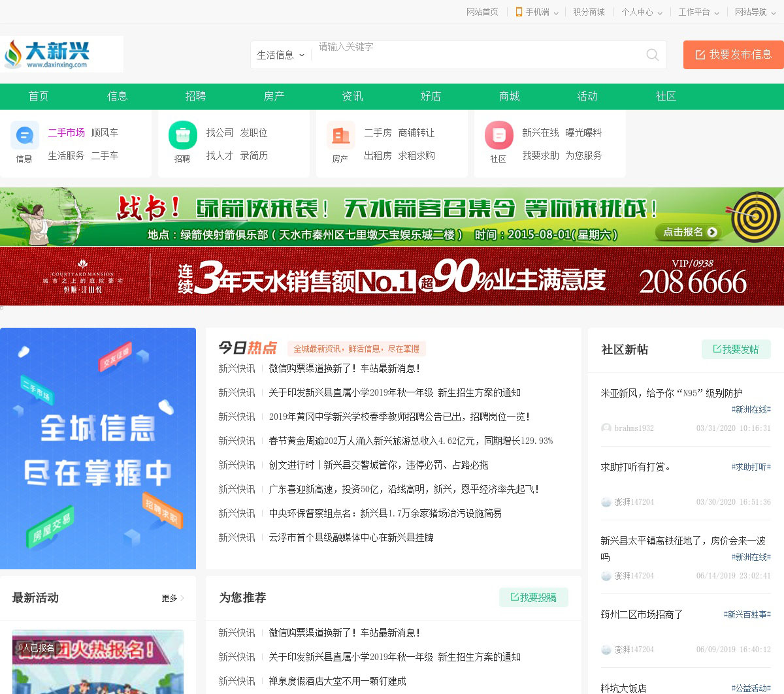Open the 招聘 nav tab
The width and height of the screenshot is (784, 694).
[x=195, y=96]
